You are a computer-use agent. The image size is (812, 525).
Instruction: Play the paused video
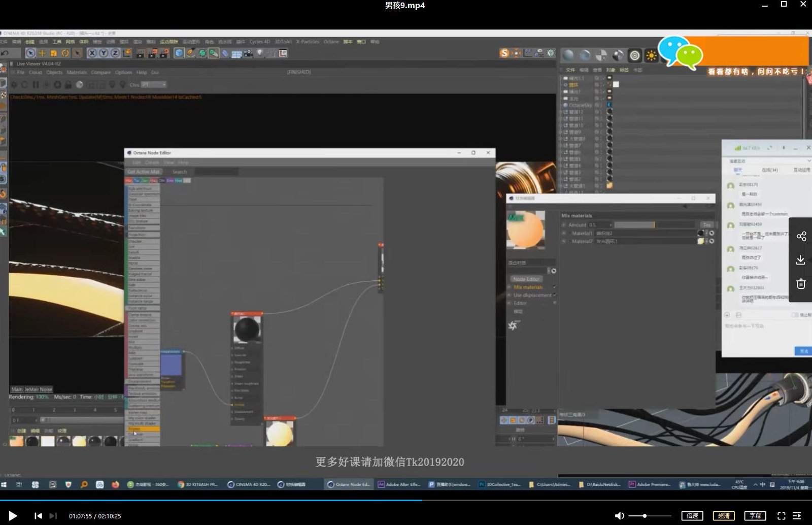(x=13, y=516)
